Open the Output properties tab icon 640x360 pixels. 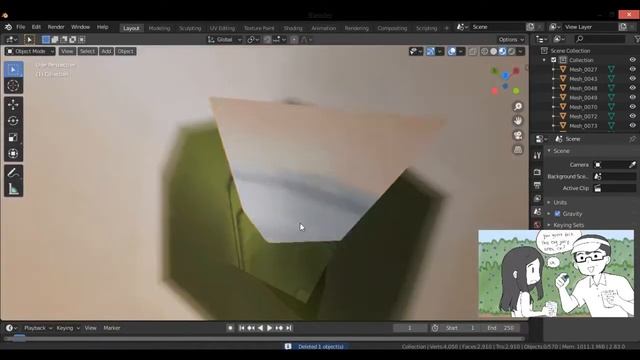click(537, 185)
